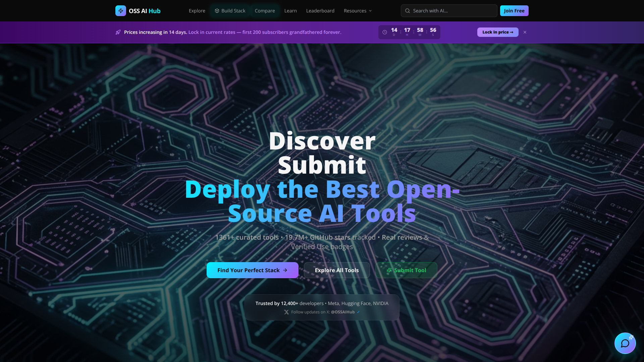Click the X (Twitter) icon near @OSSAIHub
Screen dimensions: 644x362
[286, 312]
